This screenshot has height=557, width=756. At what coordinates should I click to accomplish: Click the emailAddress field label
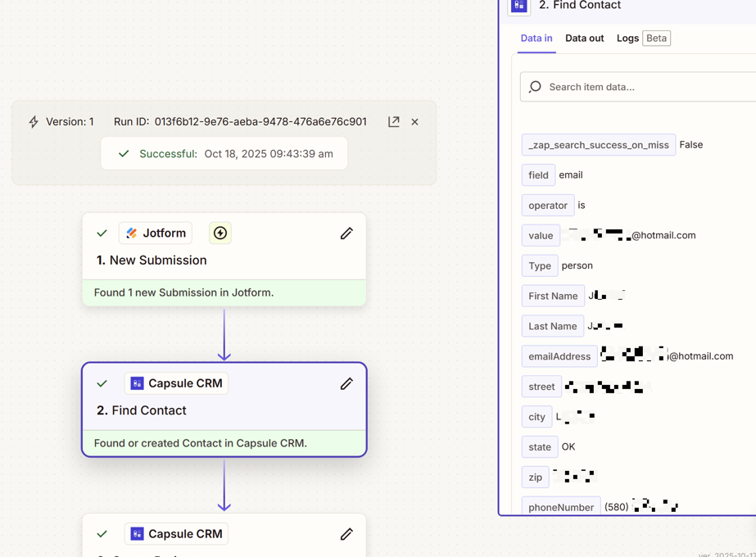[559, 356]
